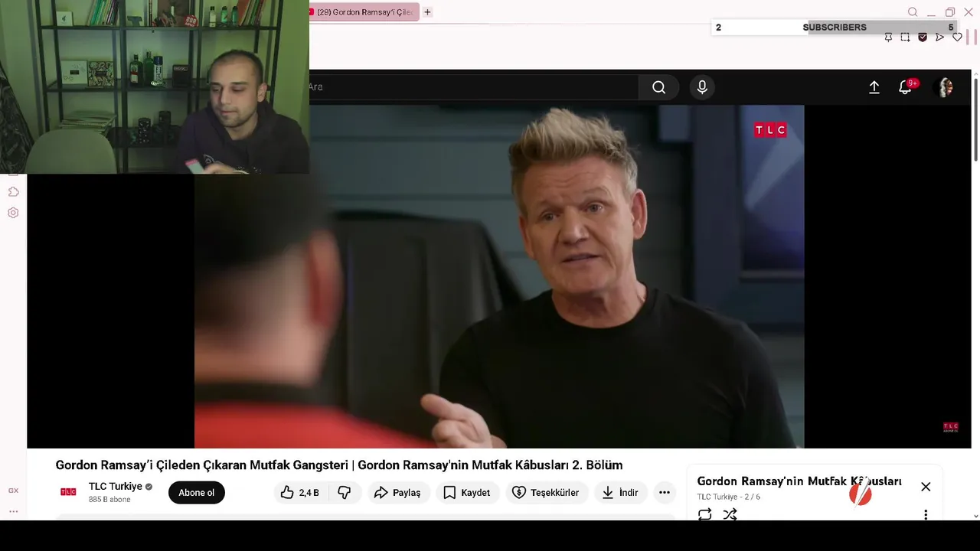This screenshot has height=551, width=980.
Task: Click the video title text
Action: click(x=339, y=465)
